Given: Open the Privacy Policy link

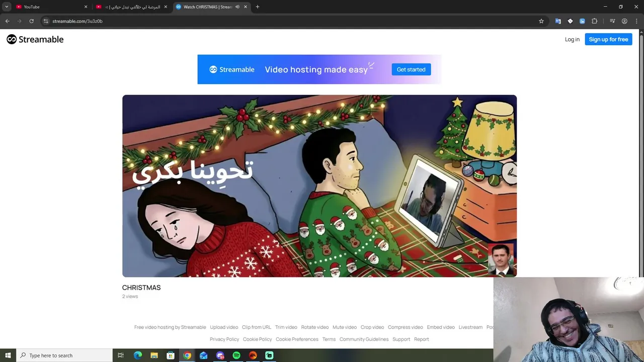Looking at the screenshot, I should click(224, 339).
